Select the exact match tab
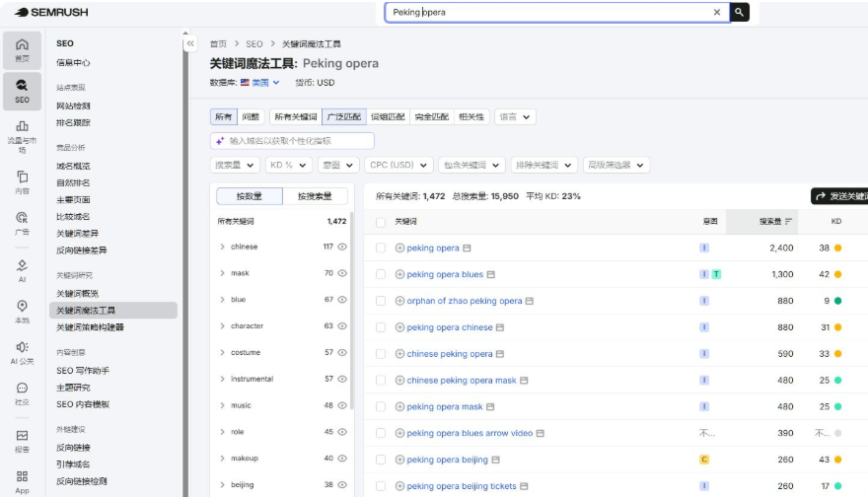Screen dimensions: 868x497 pyautogui.click(x=432, y=116)
